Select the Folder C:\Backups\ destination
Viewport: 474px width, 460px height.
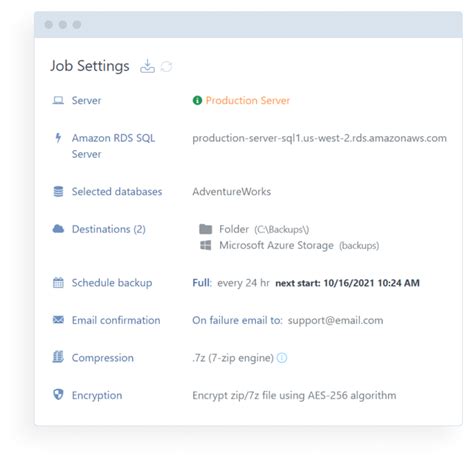pyautogui.click(x=254, y=229)
